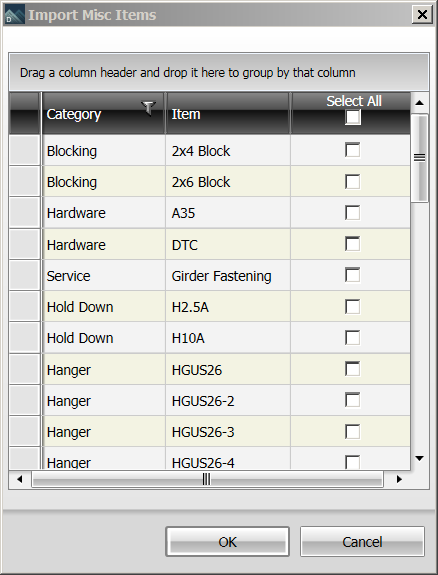Check the Select All checkbox
The width and height of the screenshot is (438, 575).
[353, 118]
